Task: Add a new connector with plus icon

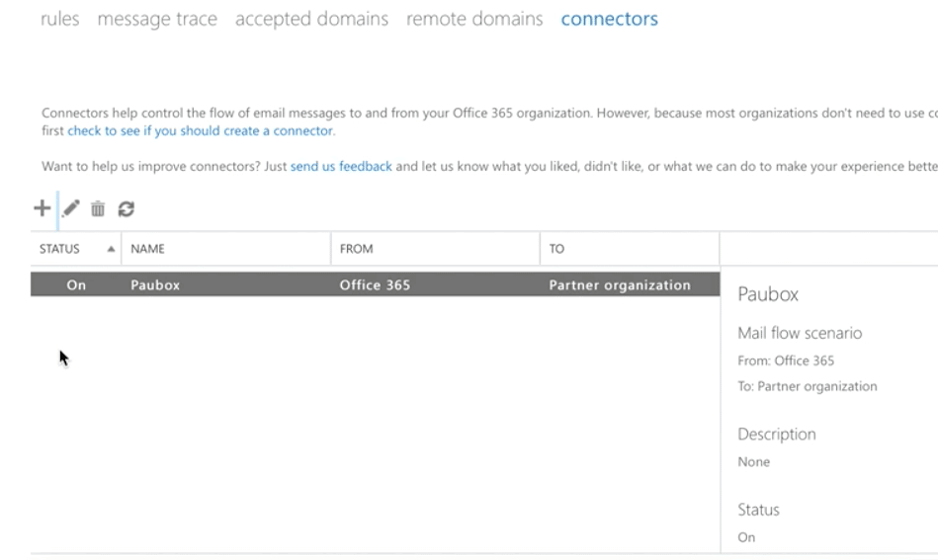Action: [x=42, y=208]
